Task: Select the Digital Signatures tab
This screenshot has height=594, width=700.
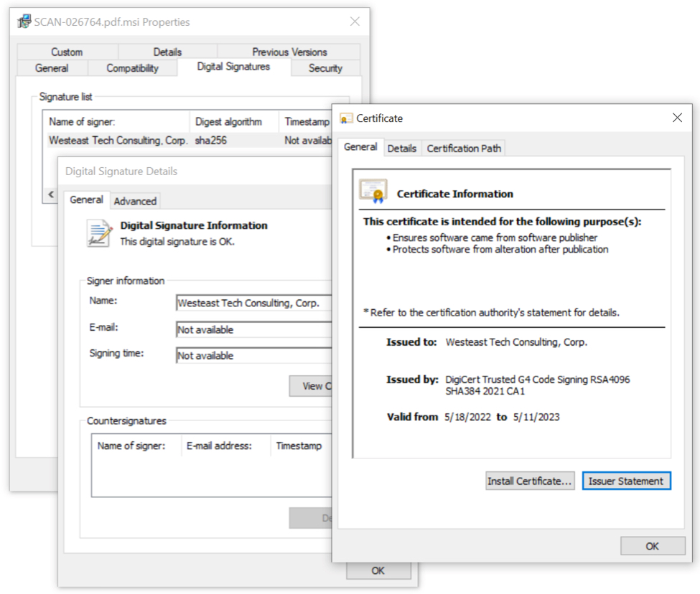Action: coord(233,67)
